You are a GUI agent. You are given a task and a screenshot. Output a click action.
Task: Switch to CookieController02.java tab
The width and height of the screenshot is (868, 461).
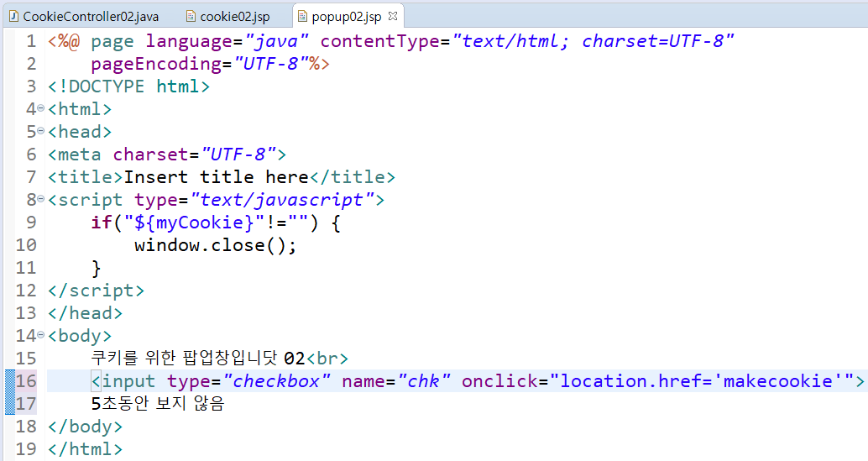[84, 17]
